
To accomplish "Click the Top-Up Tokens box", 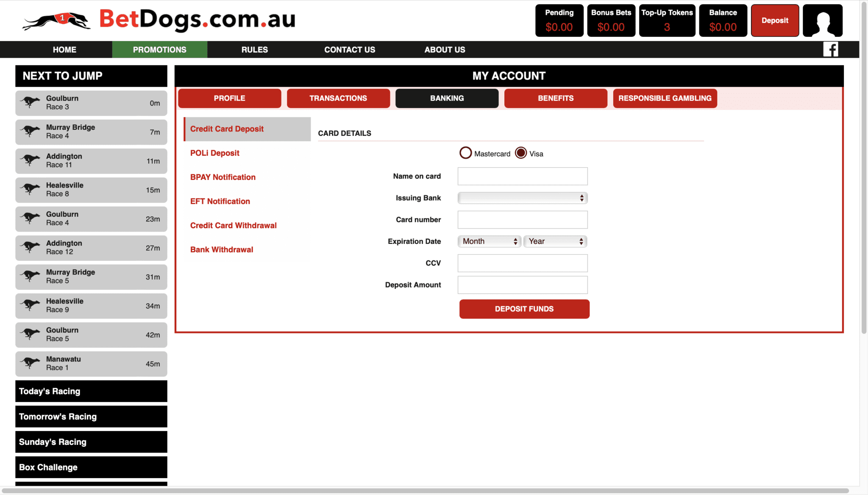I will click(x=667, y=21).
